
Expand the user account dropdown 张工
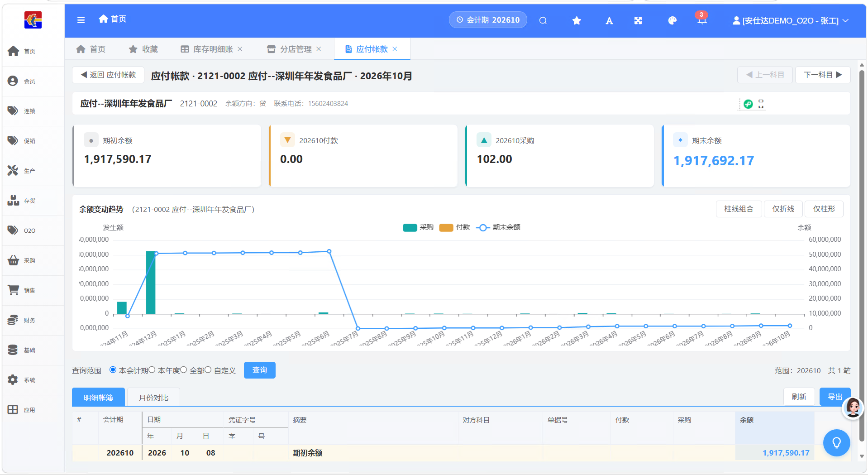790,20
